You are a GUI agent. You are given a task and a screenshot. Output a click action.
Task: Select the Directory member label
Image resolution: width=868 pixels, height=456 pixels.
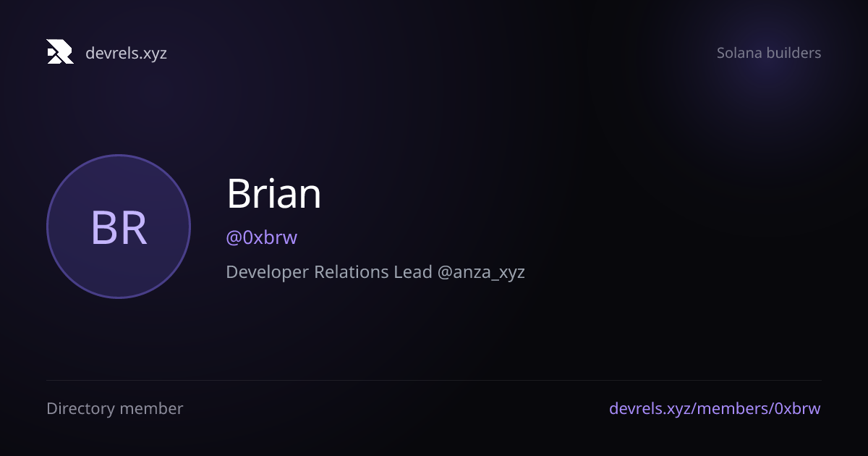[115, 408]
